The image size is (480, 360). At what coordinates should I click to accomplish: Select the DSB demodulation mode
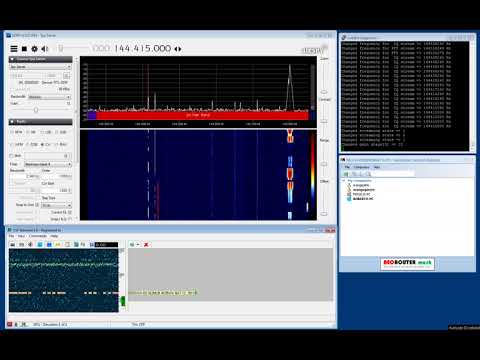32,144
